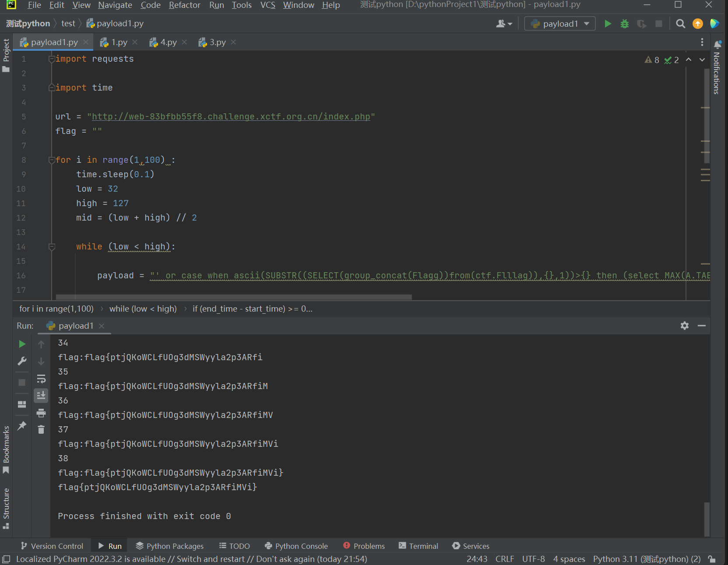Screen dimensions: 728x565
Task: Open run settings wrench icon
Action: pyautogui.click(x=22, y=361)
